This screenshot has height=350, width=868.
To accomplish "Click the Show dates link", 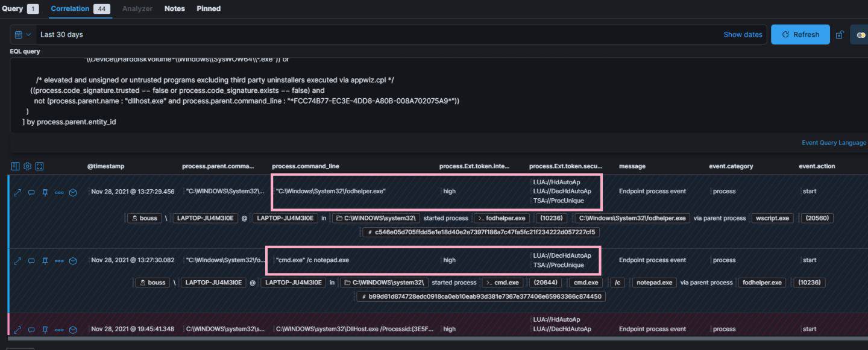I will [x=743, y=35].
